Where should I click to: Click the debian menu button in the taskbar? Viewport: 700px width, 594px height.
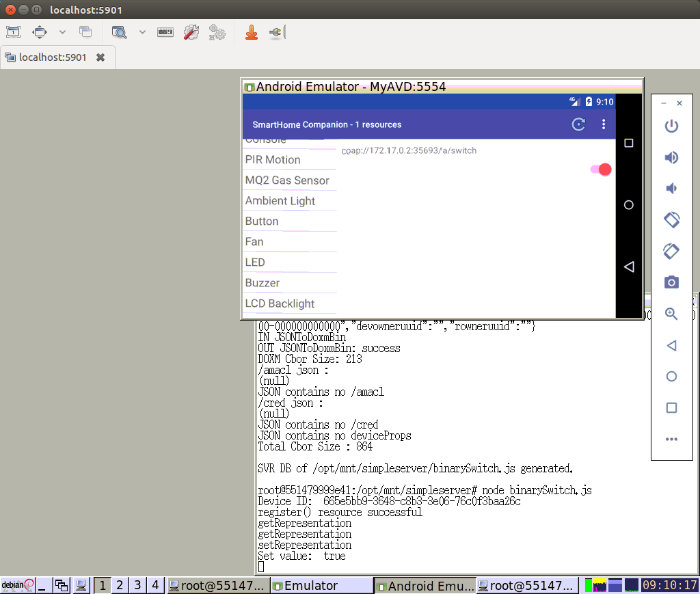tap(17, 584)
